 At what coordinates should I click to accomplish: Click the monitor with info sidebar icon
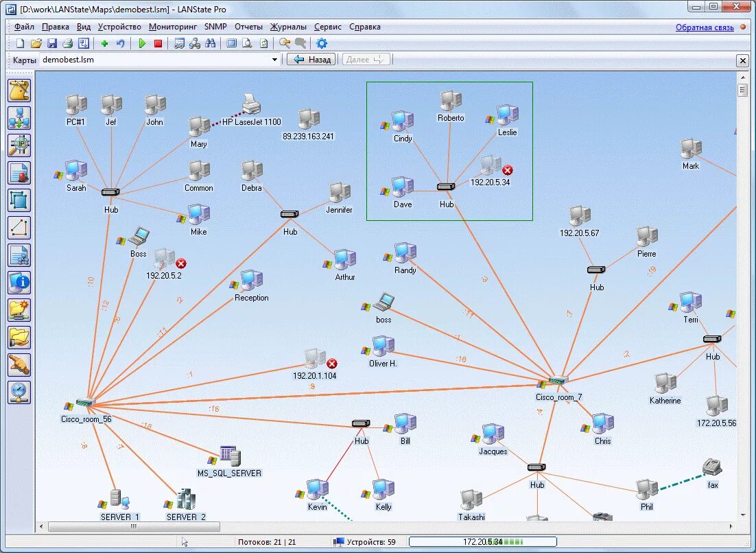19,283
